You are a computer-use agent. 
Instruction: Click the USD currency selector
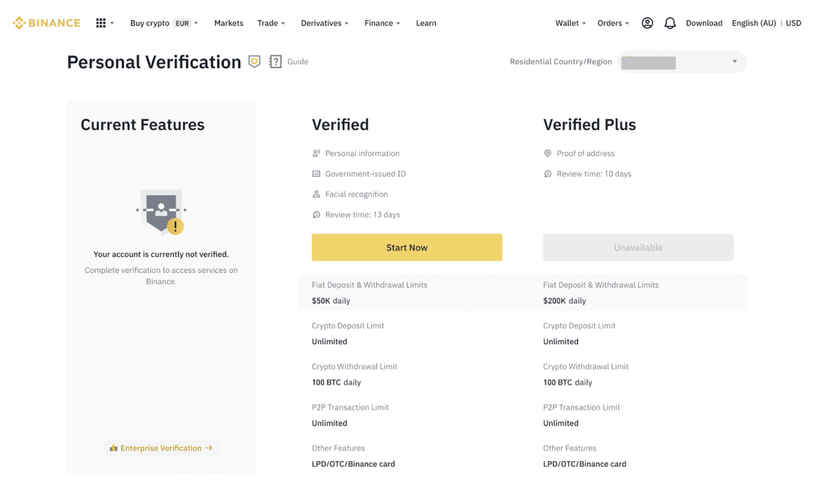[x=793, y=23]
